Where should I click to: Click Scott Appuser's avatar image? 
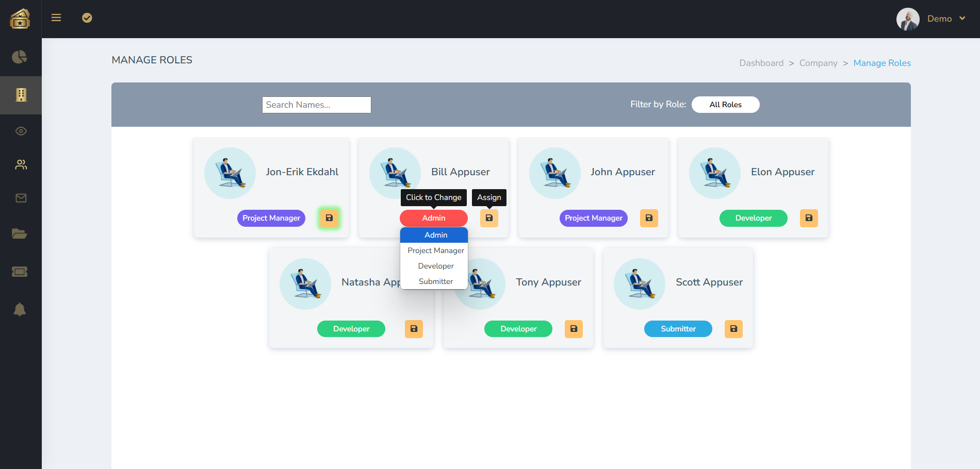(x=640, y=284)
